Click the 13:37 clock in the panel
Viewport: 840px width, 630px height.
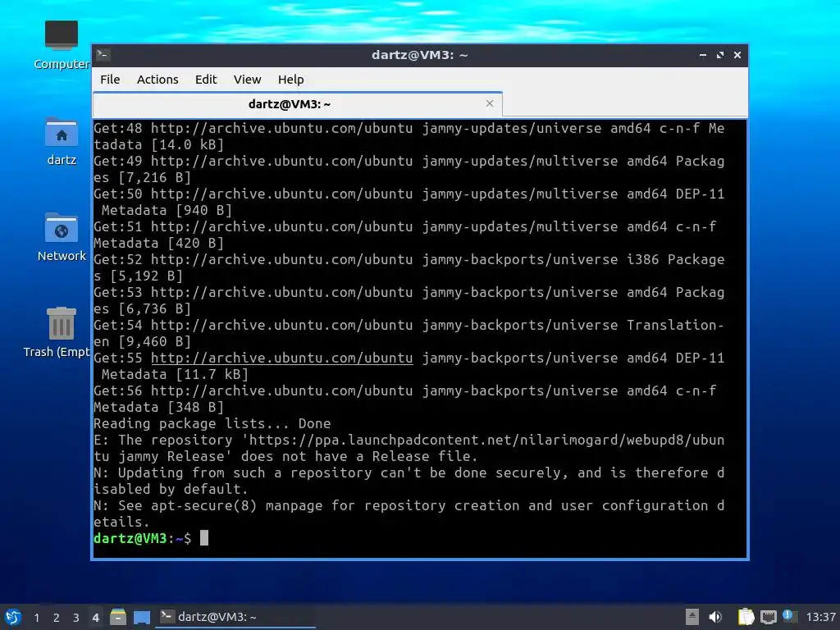pyautogui.click(x=820, y=617)
